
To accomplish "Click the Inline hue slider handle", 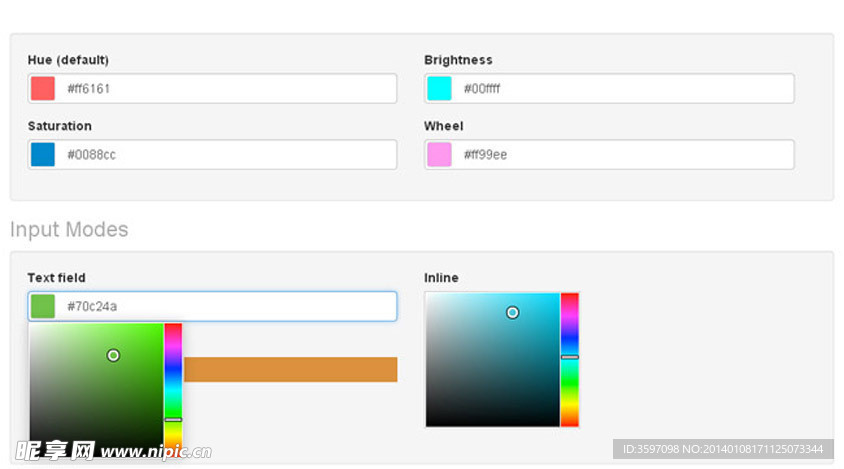I will 569,356.
